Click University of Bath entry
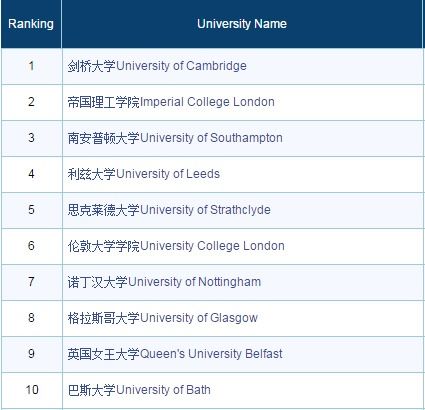Screen dimensions: 425x410 pyautogui.click(x=139, y=390)
